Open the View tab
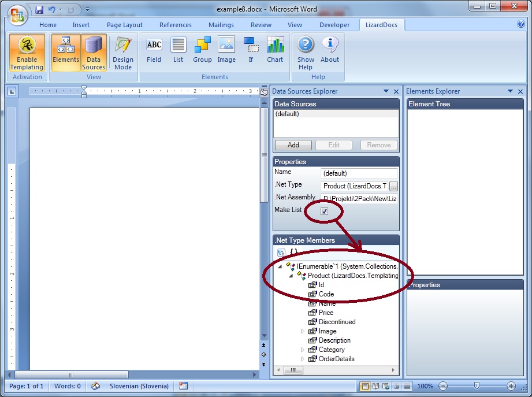532x397 pixels. [x=295, y=25]
